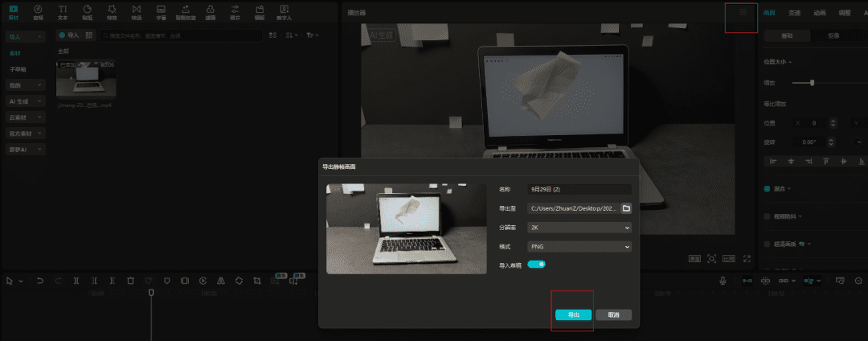Click the fullscreen icon in the player
The width and height of the screenshot is (868, 341).
click(747, 259)
